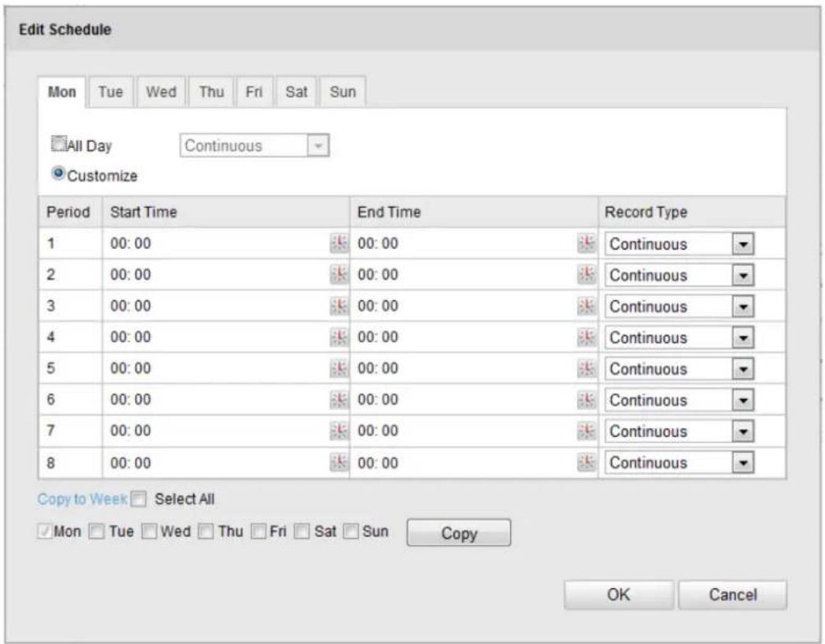The width and height of the screenshot is (825, 644).
Task: Open record type dropdown for period 2
Action: 679,276
